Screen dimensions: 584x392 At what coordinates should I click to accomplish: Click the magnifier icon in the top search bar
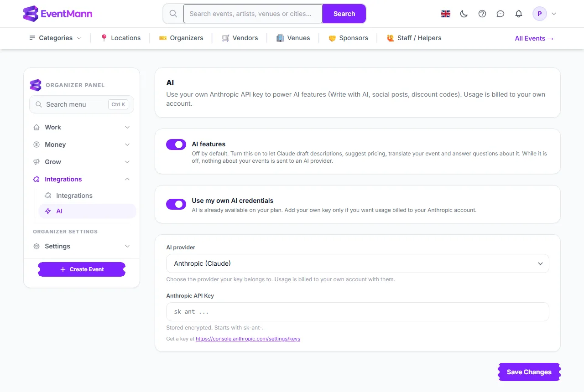(x=173, y=14)
